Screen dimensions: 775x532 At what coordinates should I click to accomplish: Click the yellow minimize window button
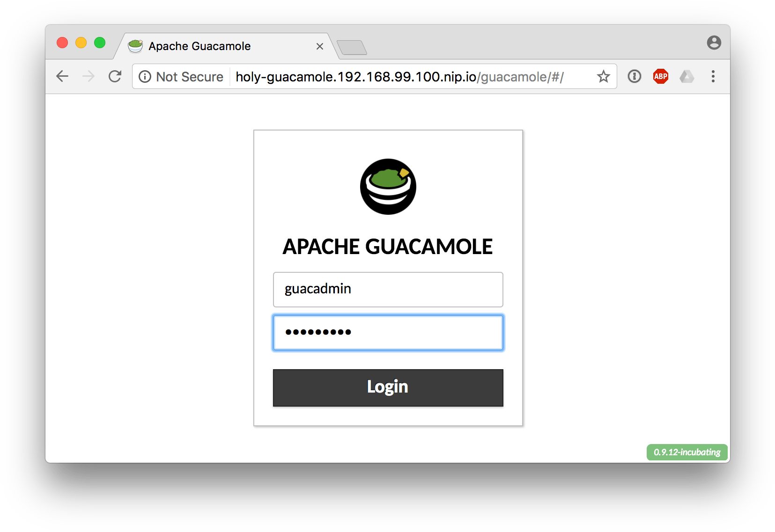coord(81,43)
